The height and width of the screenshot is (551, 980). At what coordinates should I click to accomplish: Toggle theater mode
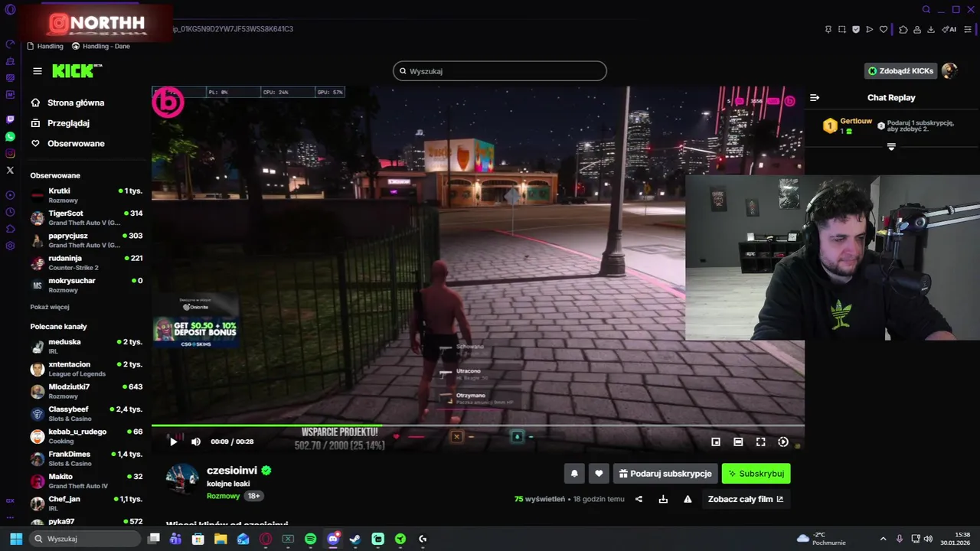[x=738, y=442]
